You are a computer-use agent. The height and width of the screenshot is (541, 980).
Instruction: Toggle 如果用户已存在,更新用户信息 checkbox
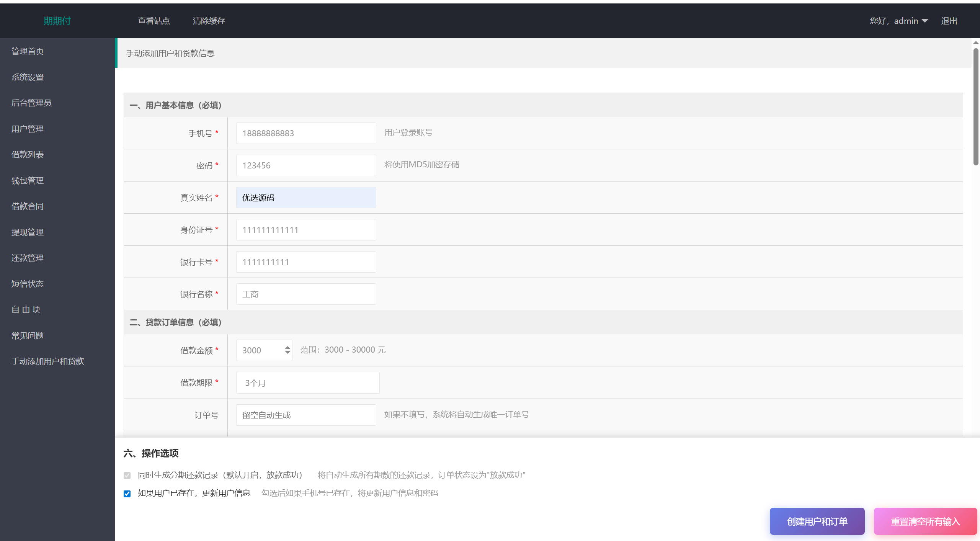pyautogui.click(x=127, y=494)
